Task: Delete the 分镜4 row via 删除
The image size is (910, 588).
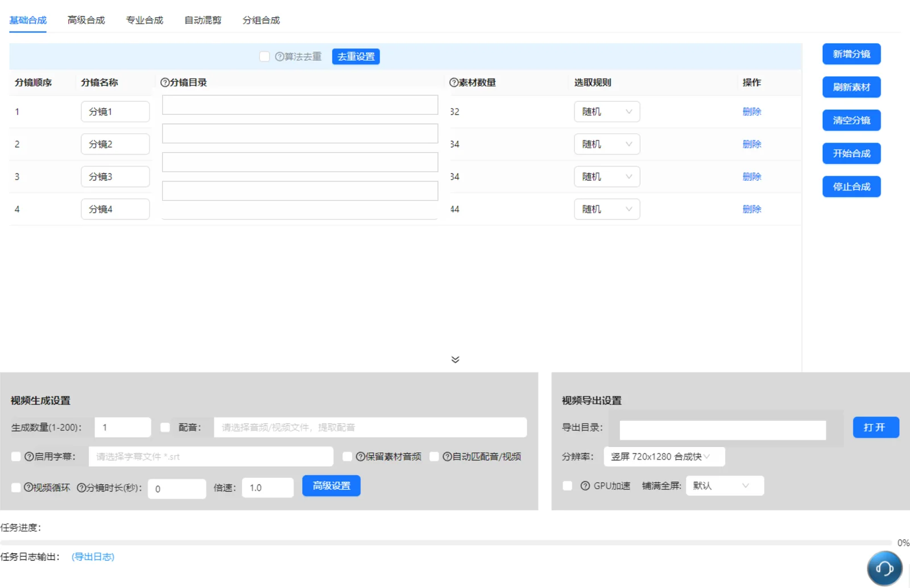Action: click(x=752, y=209)
